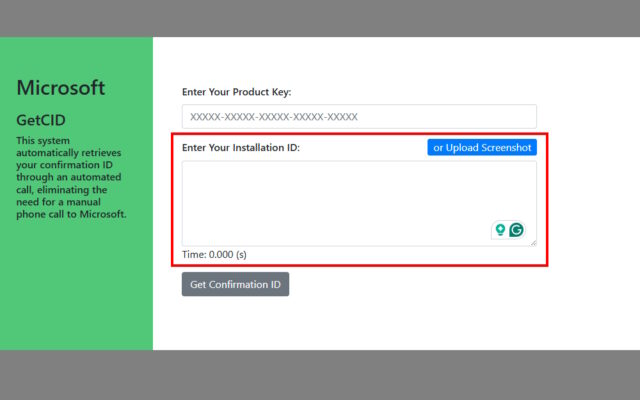Image resolution: width=640 pixels, height=400 pixels.
Task: Open Grammarly lightbulb suggestions icon
Action: [x=500, y=230]
